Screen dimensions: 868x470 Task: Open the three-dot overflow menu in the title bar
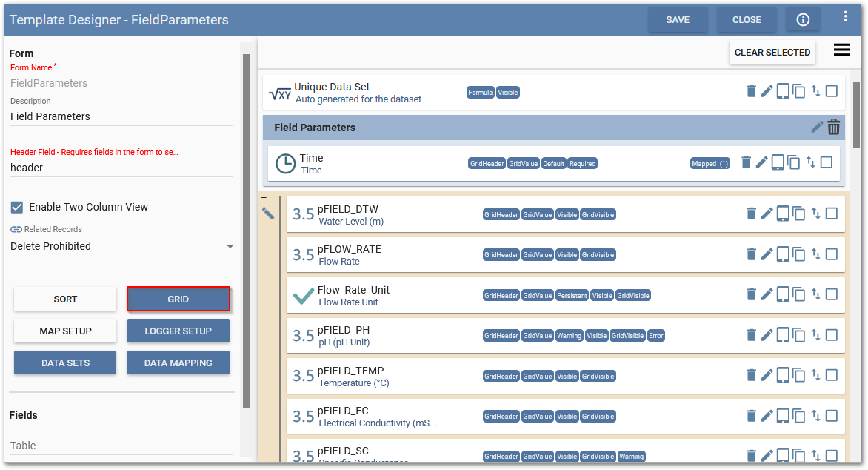point(845,15)
